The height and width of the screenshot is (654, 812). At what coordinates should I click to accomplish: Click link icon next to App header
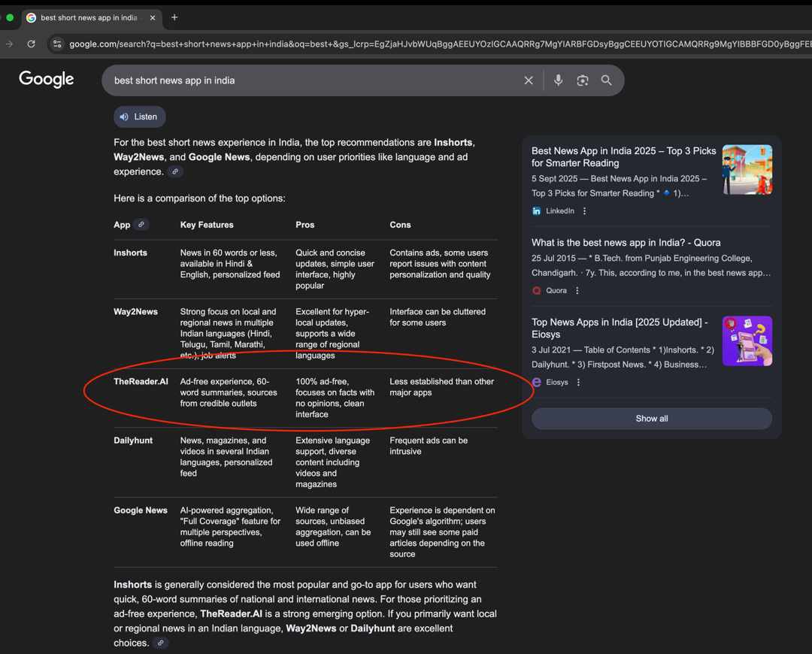[141, 224]
